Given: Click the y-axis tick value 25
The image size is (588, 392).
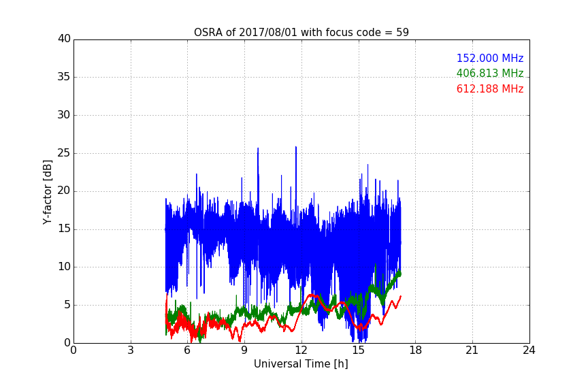Looking at the screenshot, I should [64, 153].
